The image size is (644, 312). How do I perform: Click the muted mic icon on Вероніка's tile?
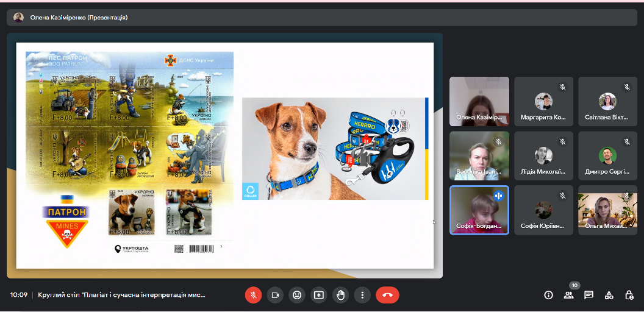[x=498, y=141]
